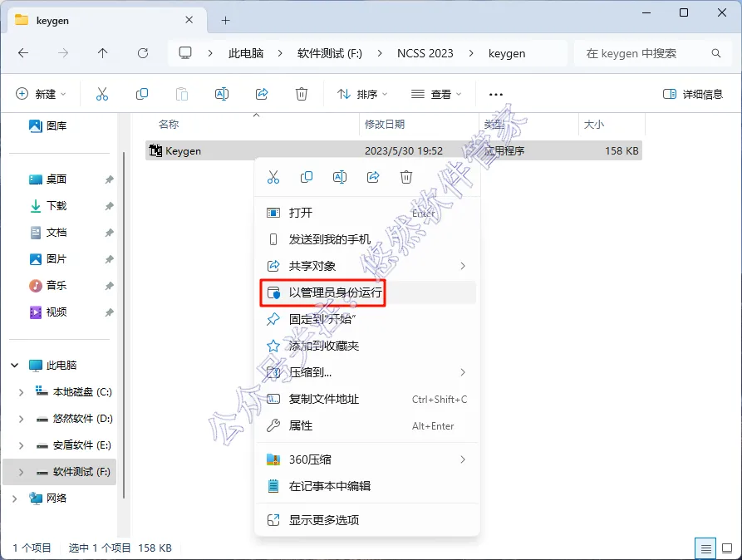Toggle the 详细信息 pane button
This screenshot has width=742, height=560.
(x=693, y=94)
